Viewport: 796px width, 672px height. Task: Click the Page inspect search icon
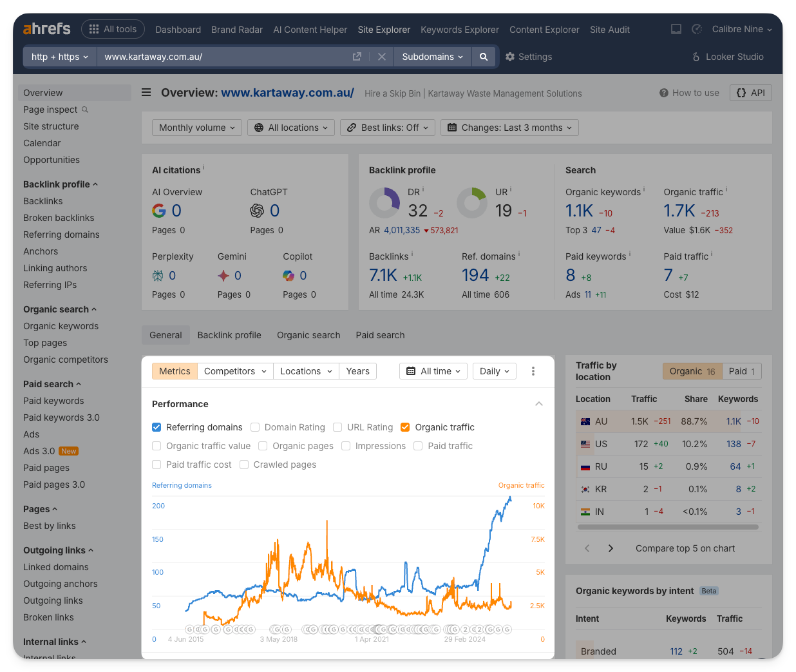(85, 110)
